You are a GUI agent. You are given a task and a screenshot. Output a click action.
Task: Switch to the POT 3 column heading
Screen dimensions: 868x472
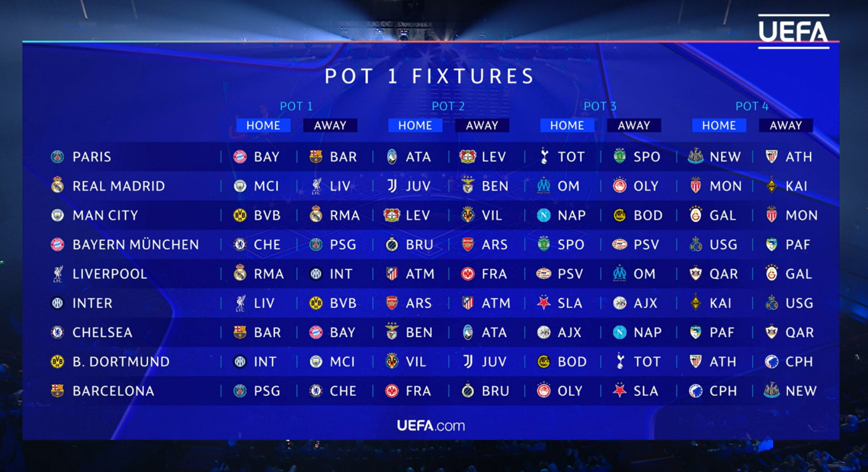600,106
